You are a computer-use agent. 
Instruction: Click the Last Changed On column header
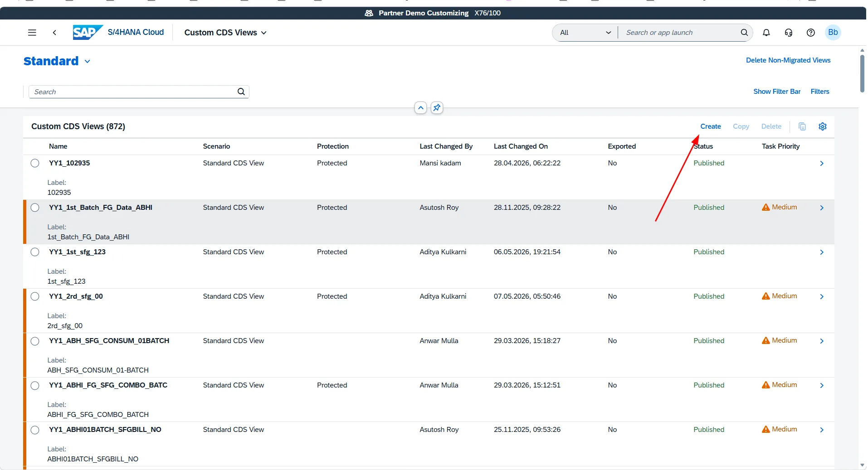tap(521, 146)
